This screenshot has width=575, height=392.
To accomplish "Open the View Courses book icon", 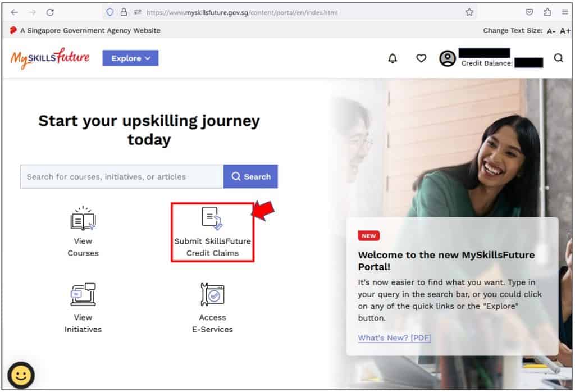I will (x=83, y=218).
